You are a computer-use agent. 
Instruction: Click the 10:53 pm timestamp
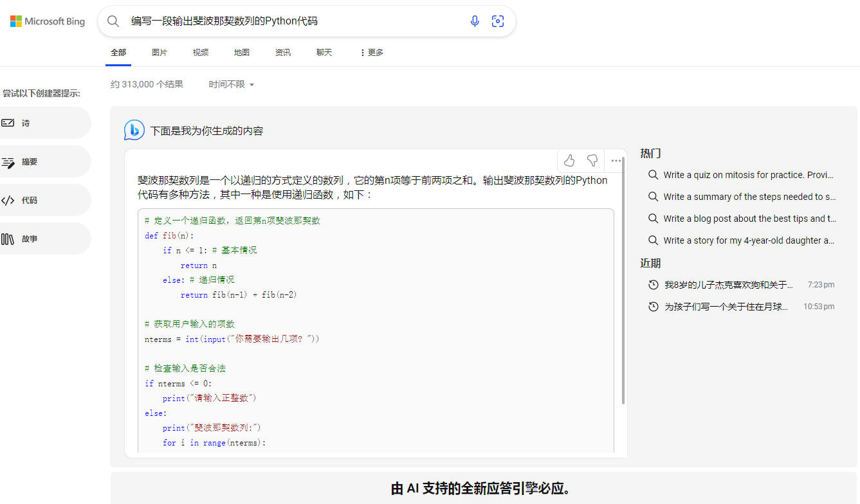point(819,307)
